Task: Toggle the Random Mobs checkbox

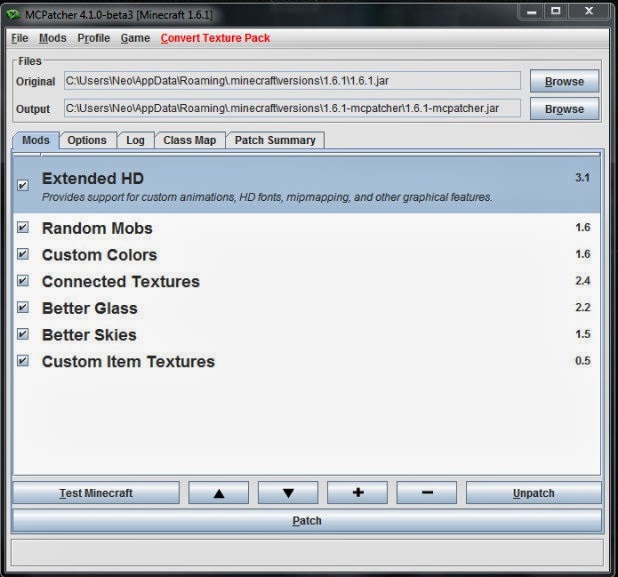Action: 23,228
